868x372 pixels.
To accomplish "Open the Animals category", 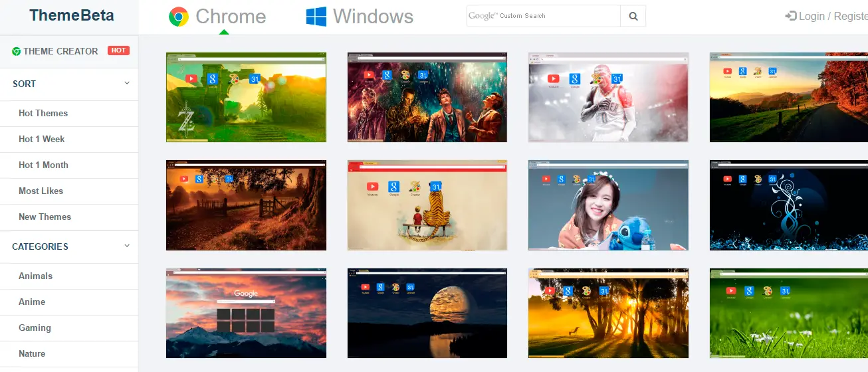I will coord(35,276).
